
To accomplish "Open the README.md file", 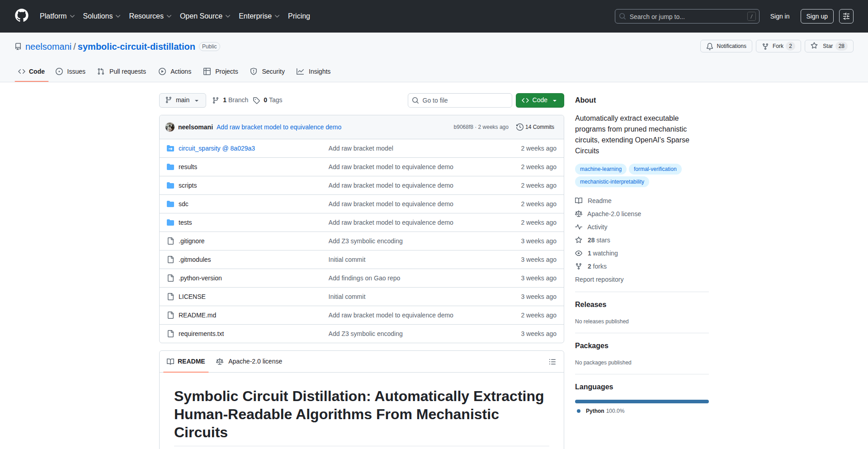I will pos(197,315).
